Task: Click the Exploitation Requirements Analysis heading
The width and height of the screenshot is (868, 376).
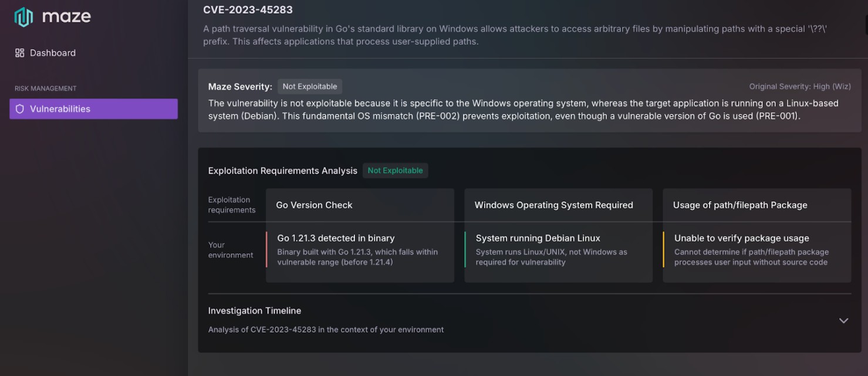Action: pyautogui.click(x=282, y=171)
